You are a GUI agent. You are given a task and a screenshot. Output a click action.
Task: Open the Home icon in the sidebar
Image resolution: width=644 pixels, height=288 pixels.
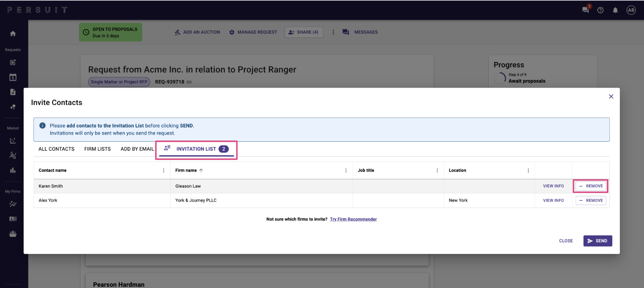(x=13, y=34)
